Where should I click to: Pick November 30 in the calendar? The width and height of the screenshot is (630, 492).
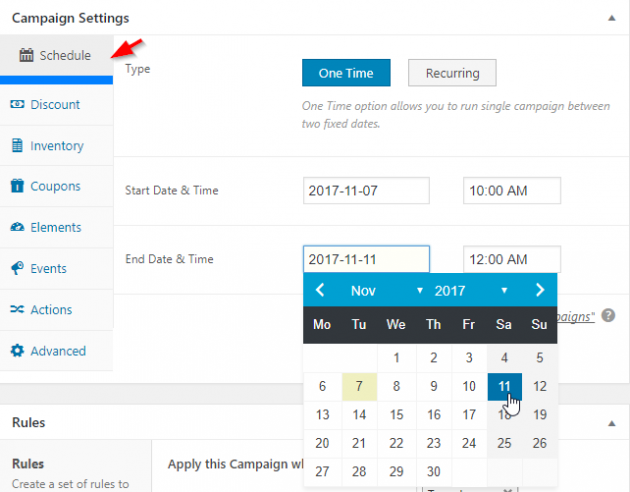point(434,472)
